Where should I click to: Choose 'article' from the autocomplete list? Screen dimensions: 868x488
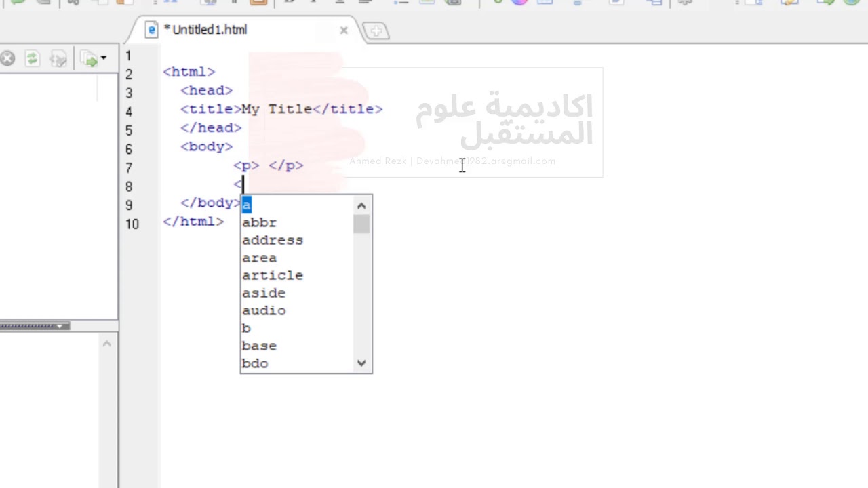(273, 275)
